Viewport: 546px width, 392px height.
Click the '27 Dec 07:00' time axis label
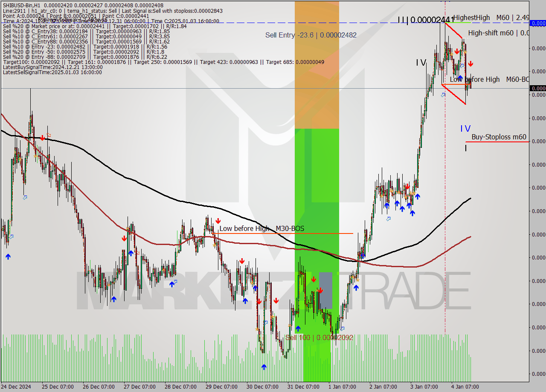click(x=139, y=387)
